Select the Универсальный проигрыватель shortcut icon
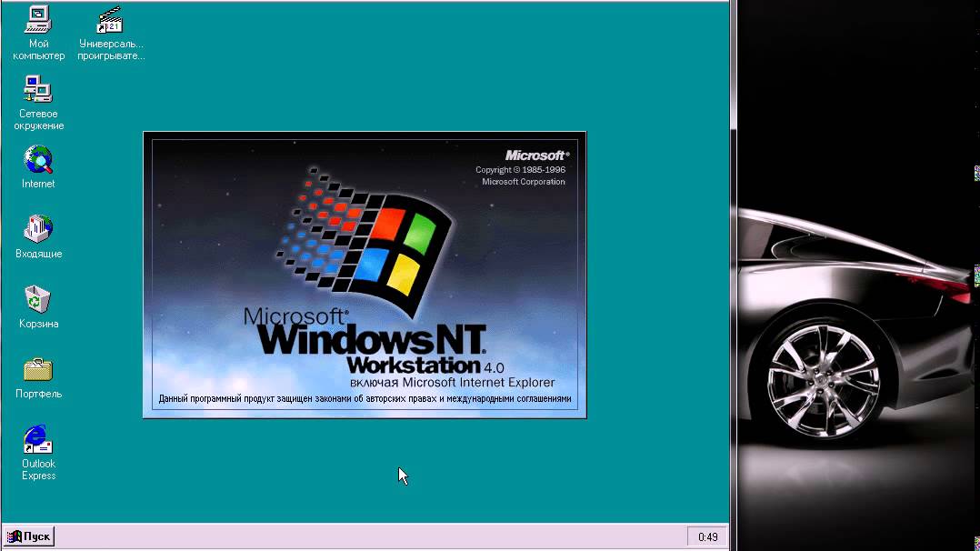980x551 pixels. 110,19
